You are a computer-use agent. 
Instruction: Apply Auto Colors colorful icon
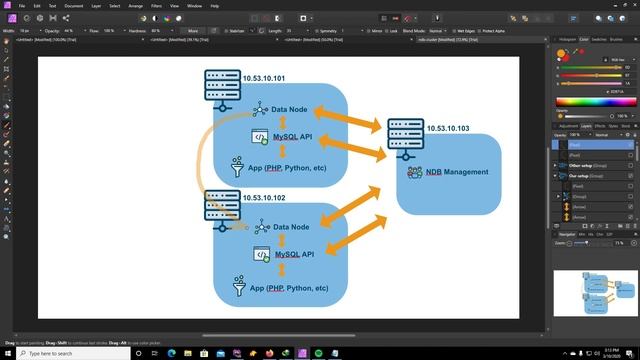167,18
